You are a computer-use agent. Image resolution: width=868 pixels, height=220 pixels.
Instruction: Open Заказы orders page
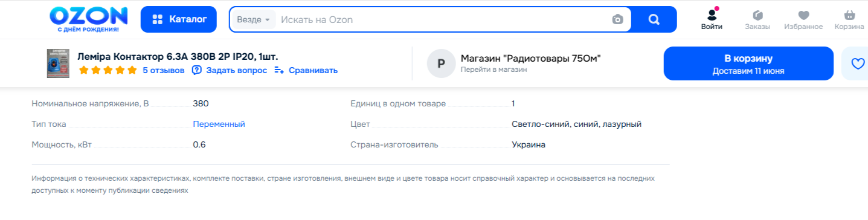coord(757,19)
